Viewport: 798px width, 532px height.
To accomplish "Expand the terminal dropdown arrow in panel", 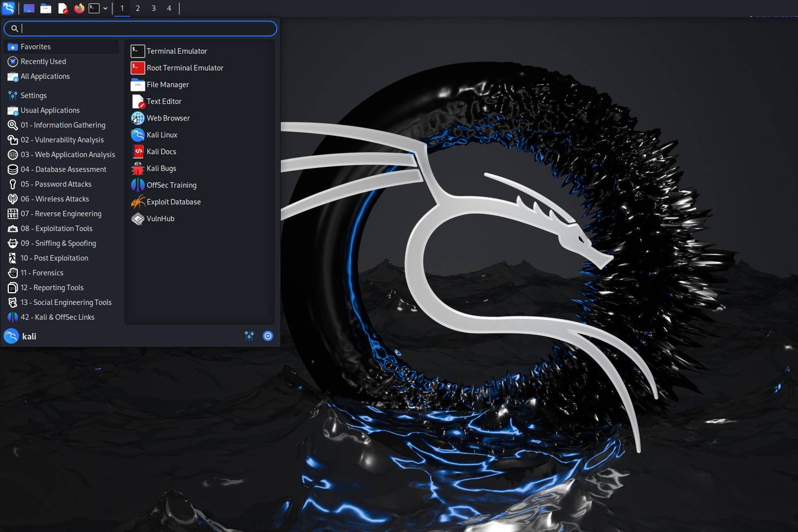I will [x=105, y=8].
